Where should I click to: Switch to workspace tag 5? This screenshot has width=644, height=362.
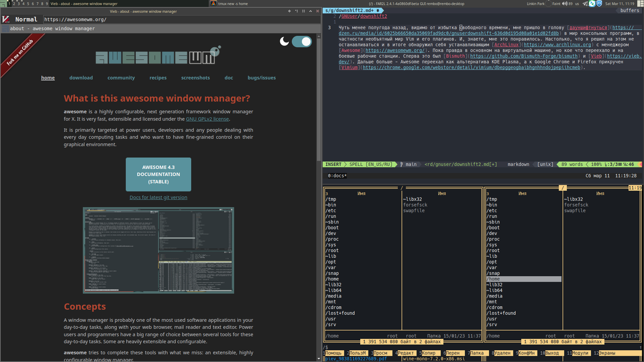[28, 3]
